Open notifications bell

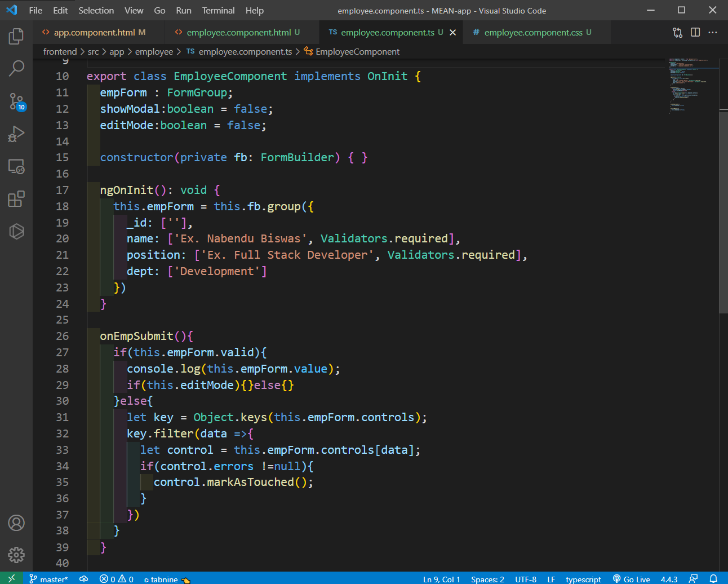[x=713, y=578]
